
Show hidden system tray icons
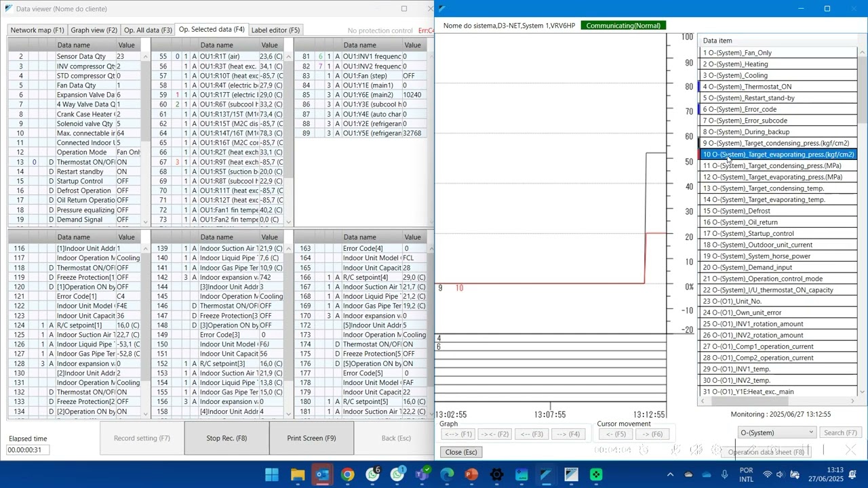tap(670, 474)
